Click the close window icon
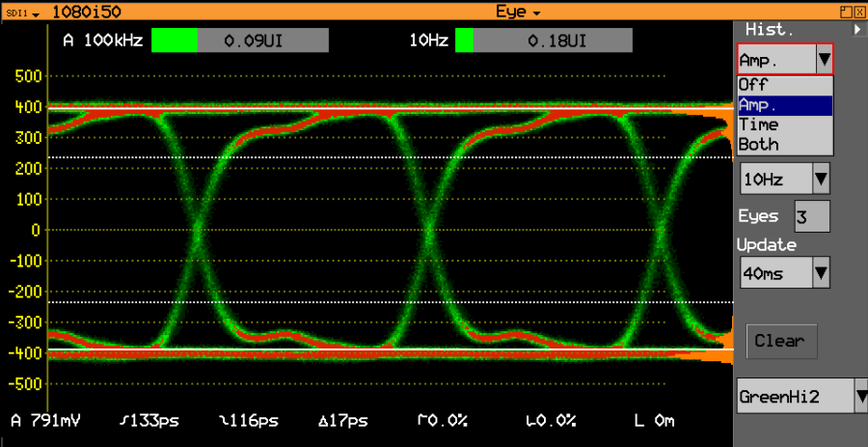 click(x=857, y=13)
